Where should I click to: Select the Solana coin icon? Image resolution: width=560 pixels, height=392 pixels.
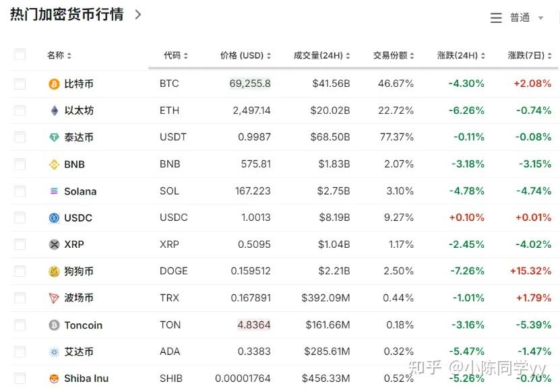53,191
